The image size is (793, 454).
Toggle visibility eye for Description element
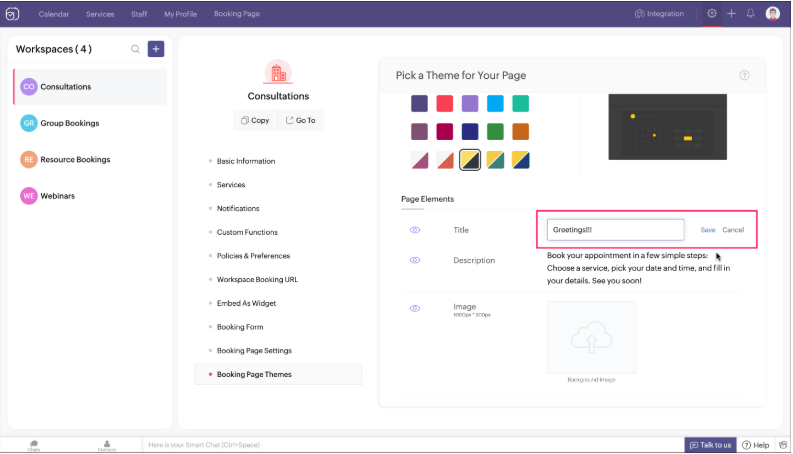[415, 260]
